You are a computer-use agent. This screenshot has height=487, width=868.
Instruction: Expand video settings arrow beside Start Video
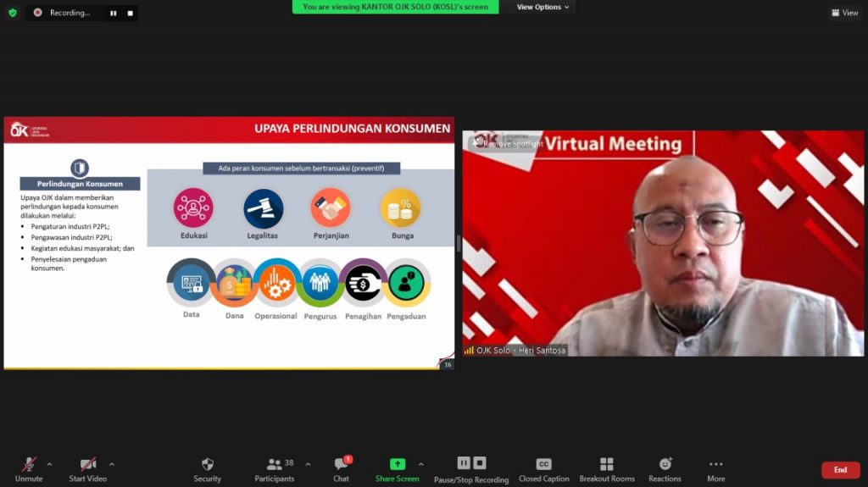tap(112, 464)
